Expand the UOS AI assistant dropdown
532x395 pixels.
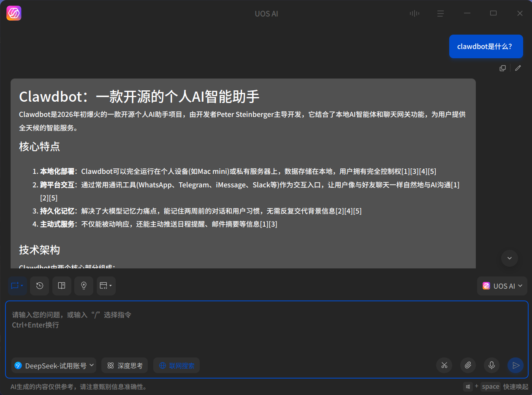[x=502, y=286]
